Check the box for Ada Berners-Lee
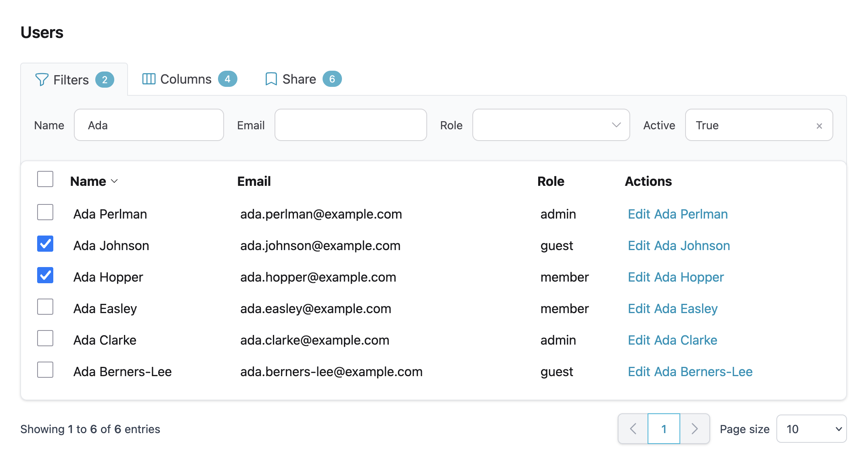 pos(45,370)
